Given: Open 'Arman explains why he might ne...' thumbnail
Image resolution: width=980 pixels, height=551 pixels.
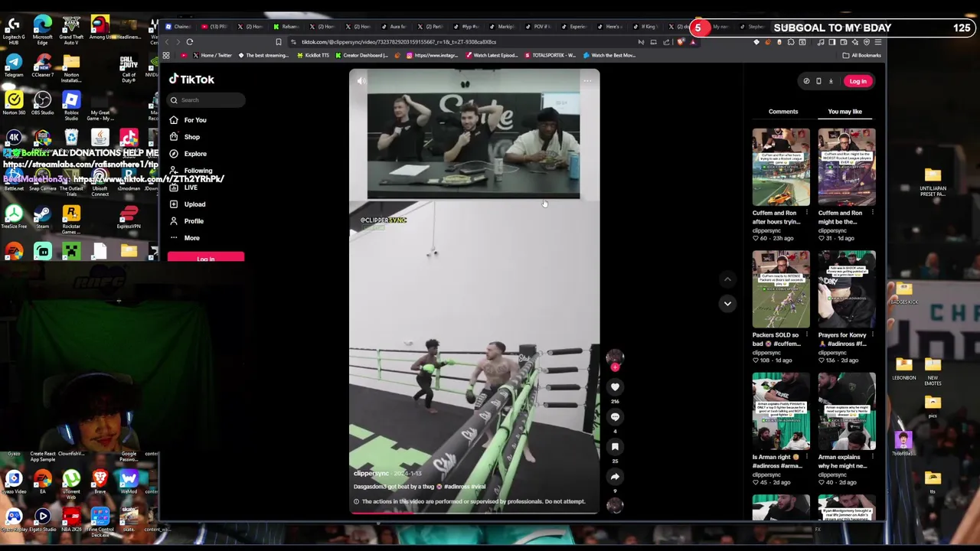Looking at the screenshot, I should click(x=846, y=412).
